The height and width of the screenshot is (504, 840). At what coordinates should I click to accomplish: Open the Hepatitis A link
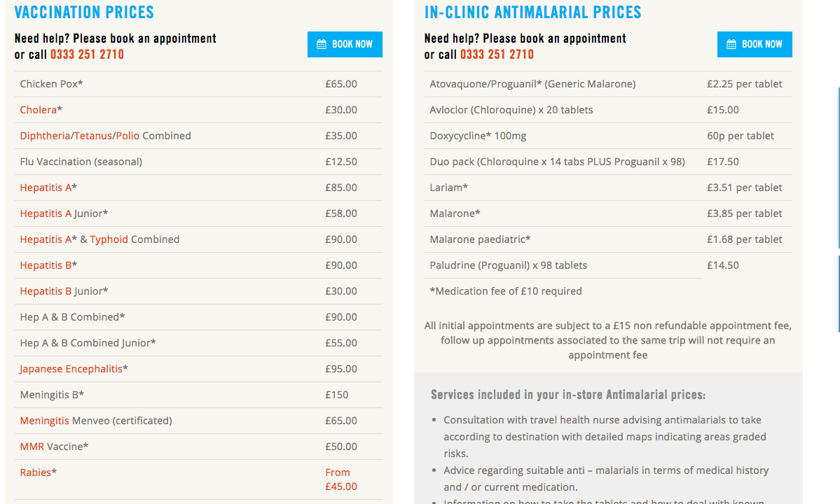click(46, 188)
